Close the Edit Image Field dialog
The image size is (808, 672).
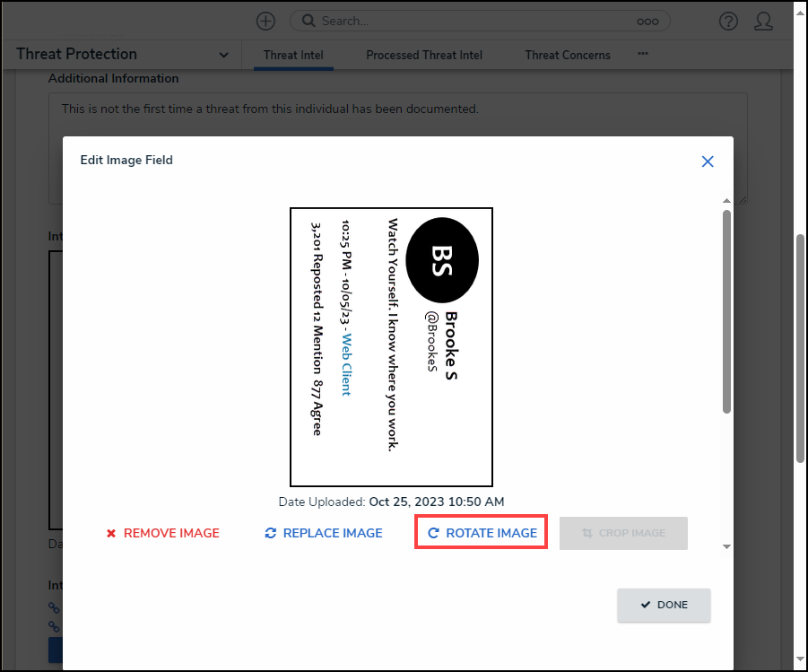[x=708, y=161]
